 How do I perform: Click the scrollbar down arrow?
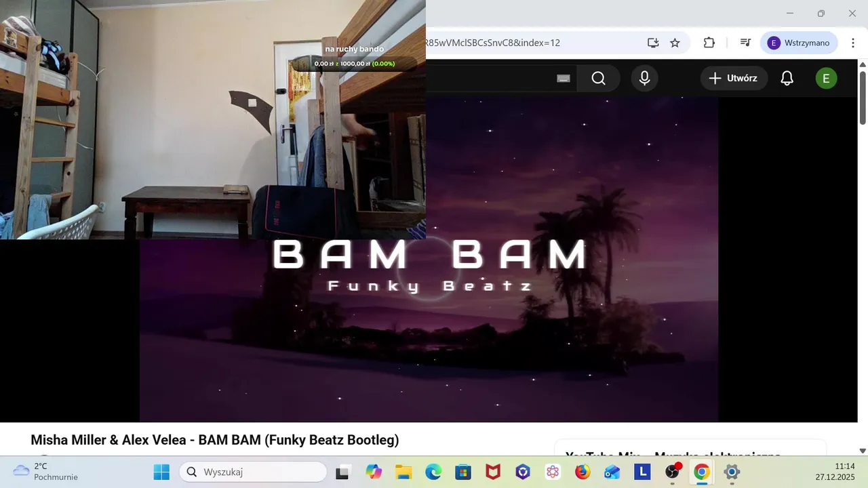(863, 451)
